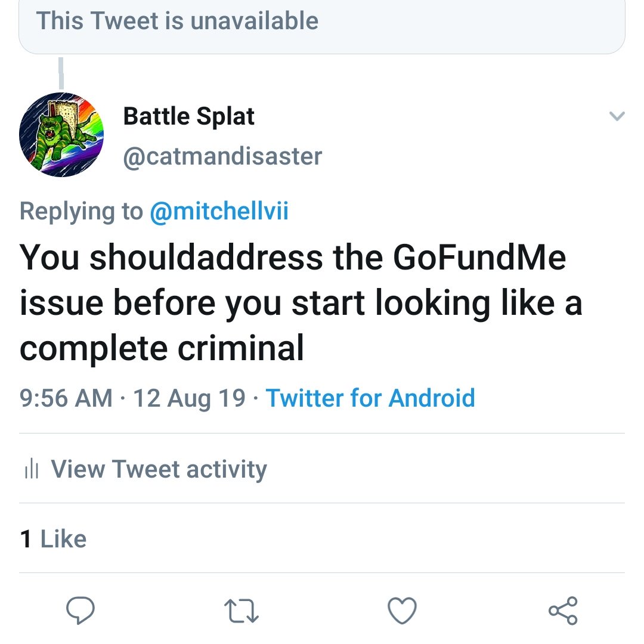Click the thread connector line
The height and width of the screenshot is (644, 644).
(x=61, y=73)
